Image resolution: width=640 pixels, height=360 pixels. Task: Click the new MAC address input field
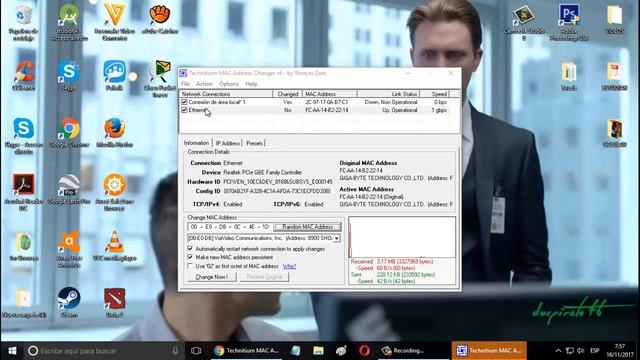tap(230, 227)
